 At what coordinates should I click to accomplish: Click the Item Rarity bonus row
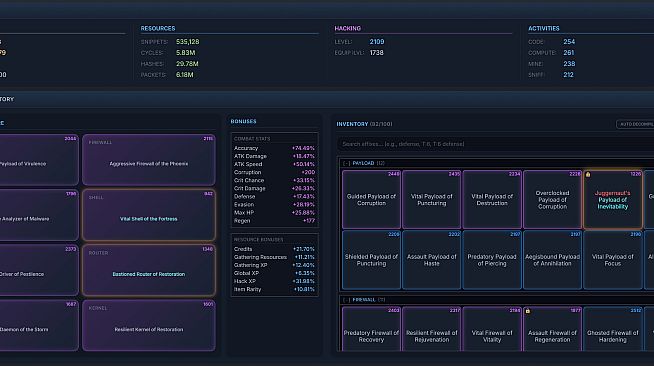tap(274, 289)
